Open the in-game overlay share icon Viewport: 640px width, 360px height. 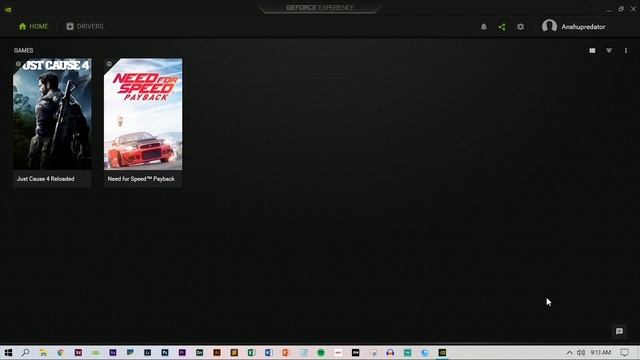(502, 27)
